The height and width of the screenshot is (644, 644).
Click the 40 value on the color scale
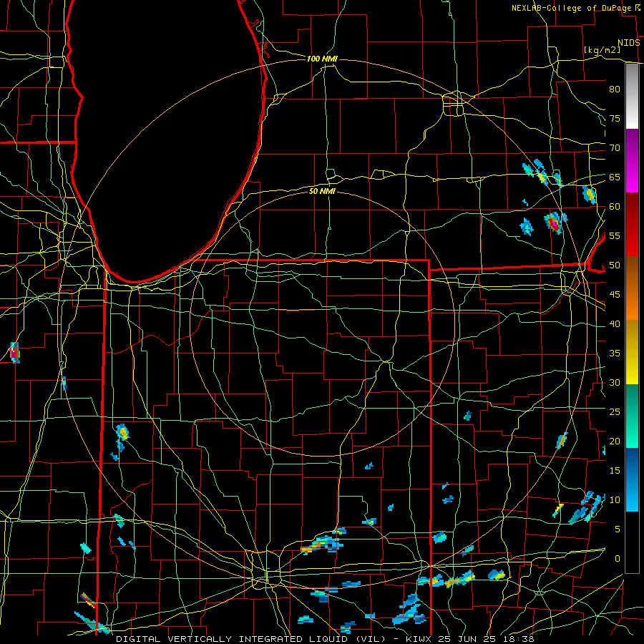point(615,323)
